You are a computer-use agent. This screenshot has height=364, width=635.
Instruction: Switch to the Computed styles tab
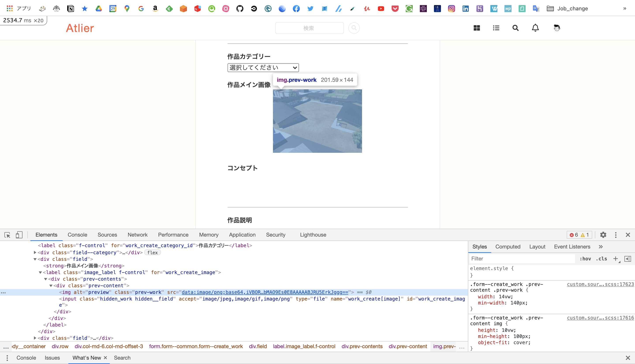[508, 246]
